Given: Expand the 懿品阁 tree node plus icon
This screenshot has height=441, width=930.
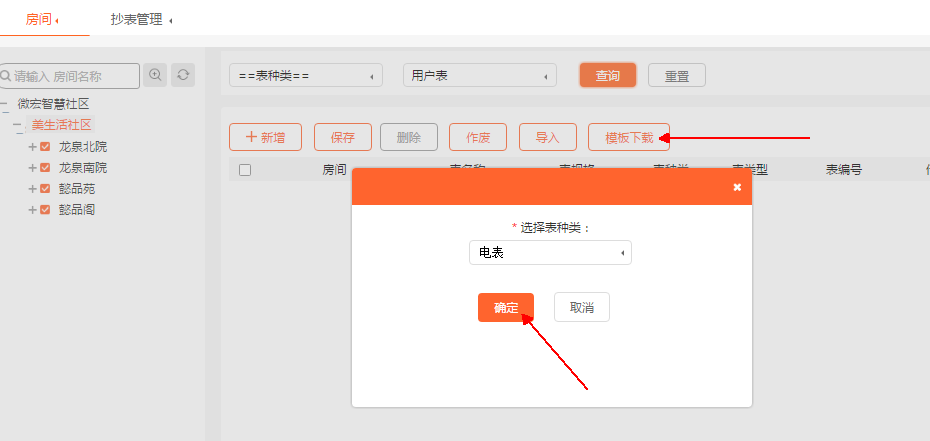Looking at the screenshot, I should click(x=32, y=210).
